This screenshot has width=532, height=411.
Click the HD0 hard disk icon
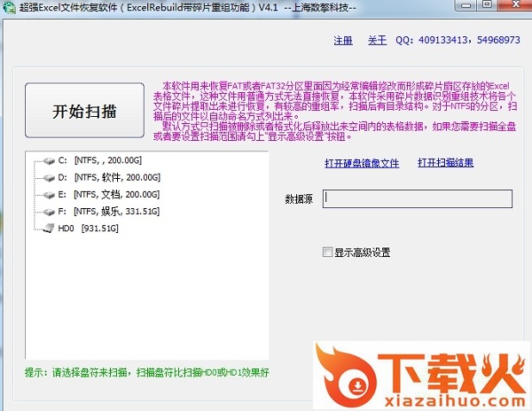tap(48, 228)
